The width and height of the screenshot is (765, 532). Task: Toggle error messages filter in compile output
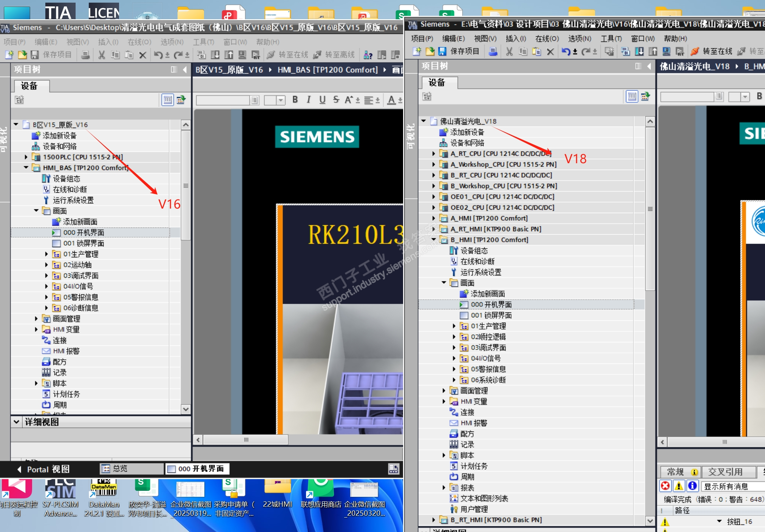(x=666, y=486)
